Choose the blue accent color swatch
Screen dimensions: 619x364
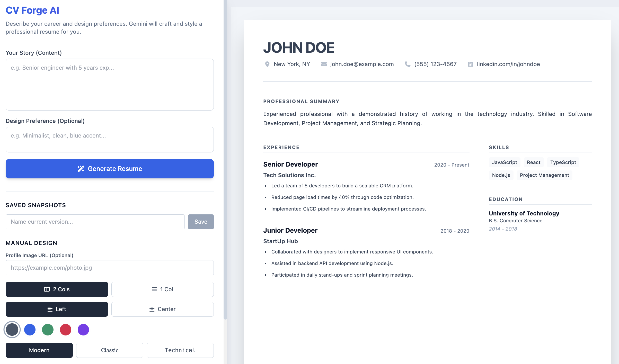30,329
